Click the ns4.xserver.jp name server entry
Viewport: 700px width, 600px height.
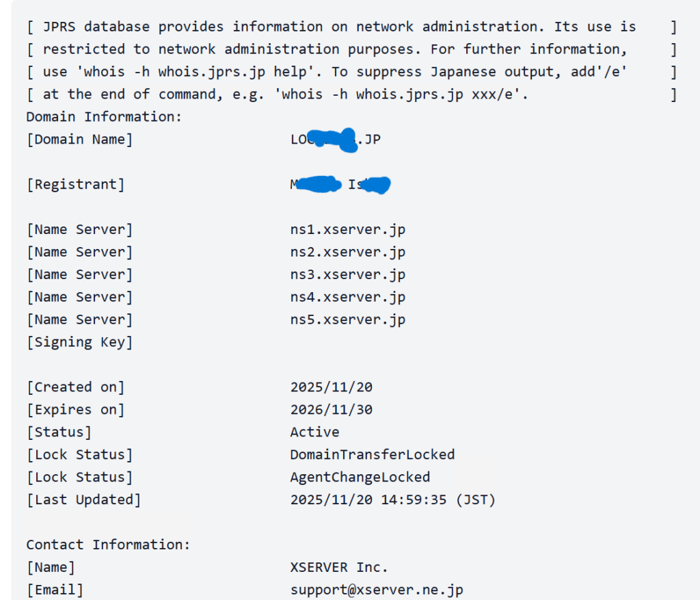[x=348, y=297]
